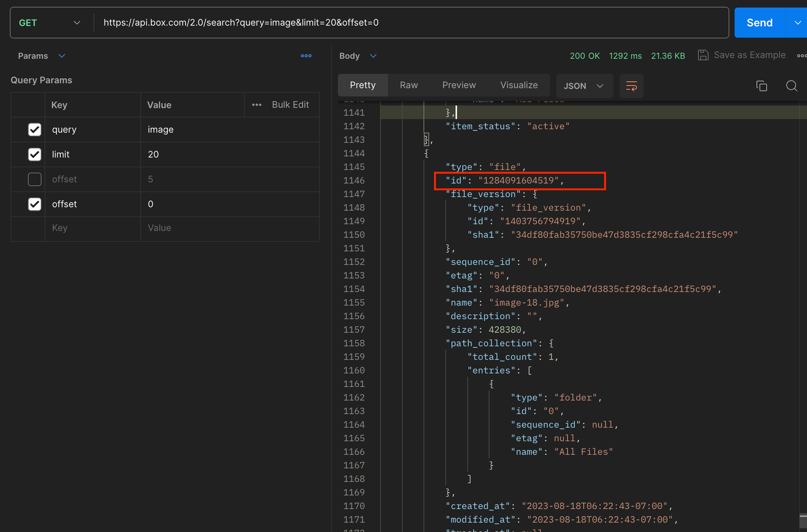Click the name value "image-18.jpg"

click(x=527, y=303)
